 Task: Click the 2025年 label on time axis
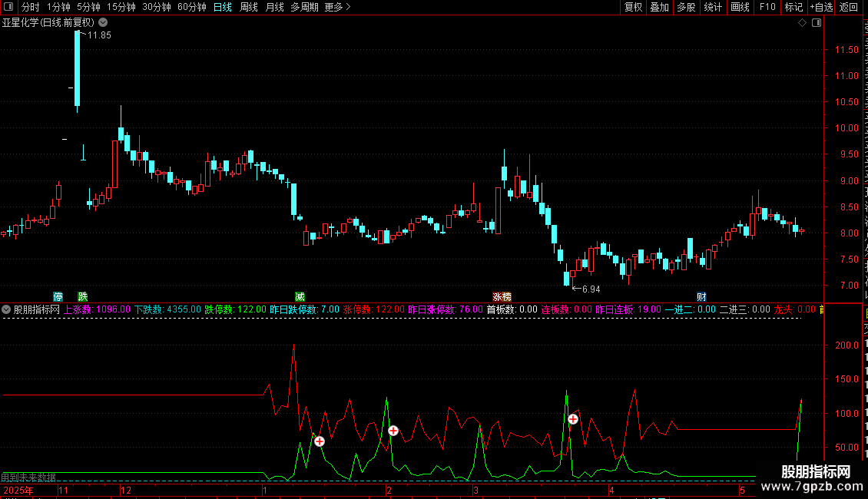(18, 490)
